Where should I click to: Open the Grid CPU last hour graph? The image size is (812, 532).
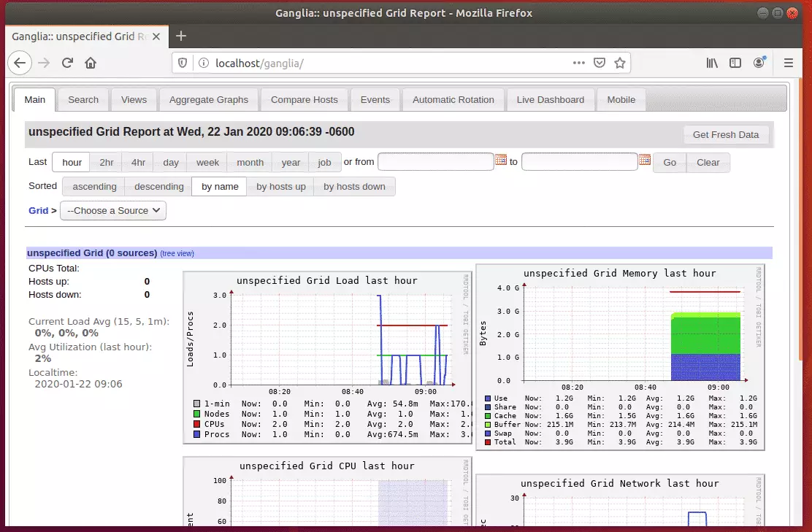pos(327,492)
